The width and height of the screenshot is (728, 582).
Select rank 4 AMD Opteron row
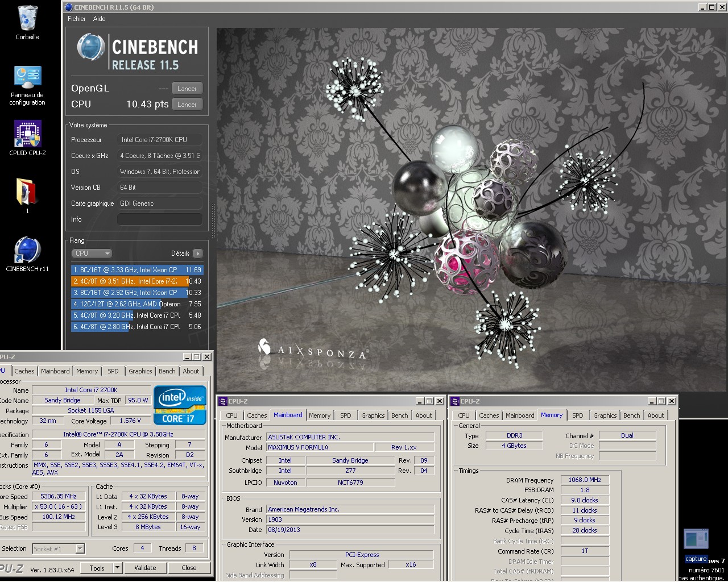(x=136, y=304)
